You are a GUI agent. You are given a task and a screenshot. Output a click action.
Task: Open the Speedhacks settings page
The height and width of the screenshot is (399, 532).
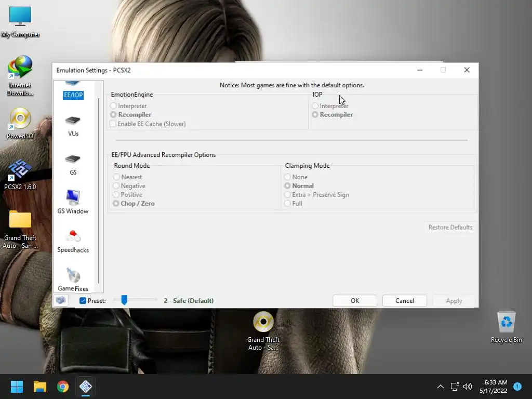click(x=73, y=241)
